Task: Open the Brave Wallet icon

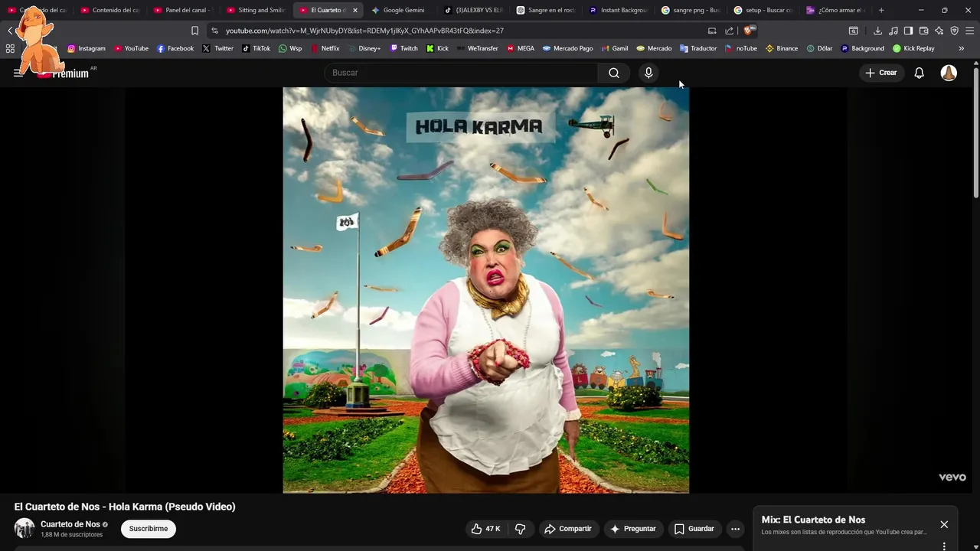Action: [923, 31]
